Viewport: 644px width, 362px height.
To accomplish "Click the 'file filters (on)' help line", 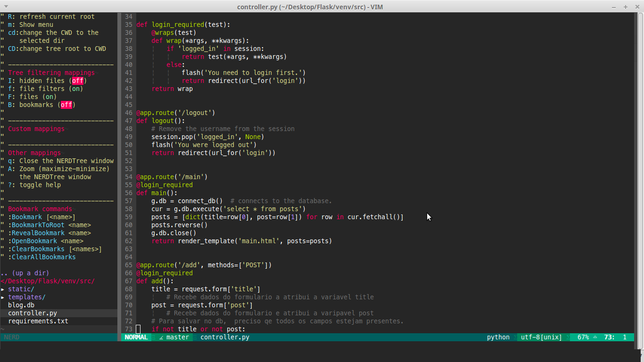I will (x=42, y=89).
